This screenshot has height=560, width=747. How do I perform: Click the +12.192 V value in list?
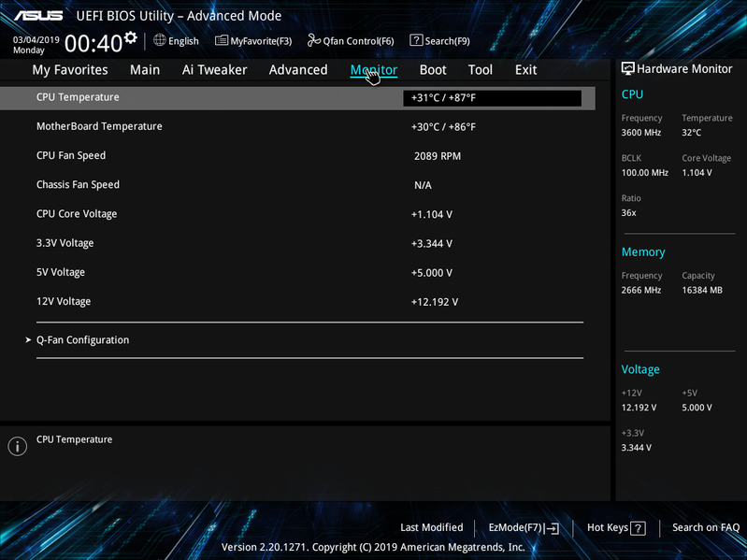point(435,302)
